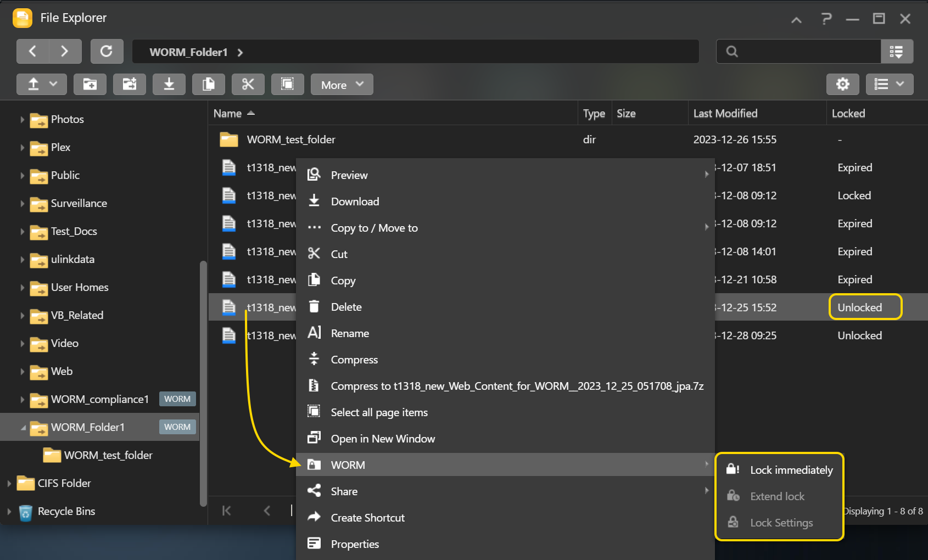Choose Download from the context menu

point(505,201)
